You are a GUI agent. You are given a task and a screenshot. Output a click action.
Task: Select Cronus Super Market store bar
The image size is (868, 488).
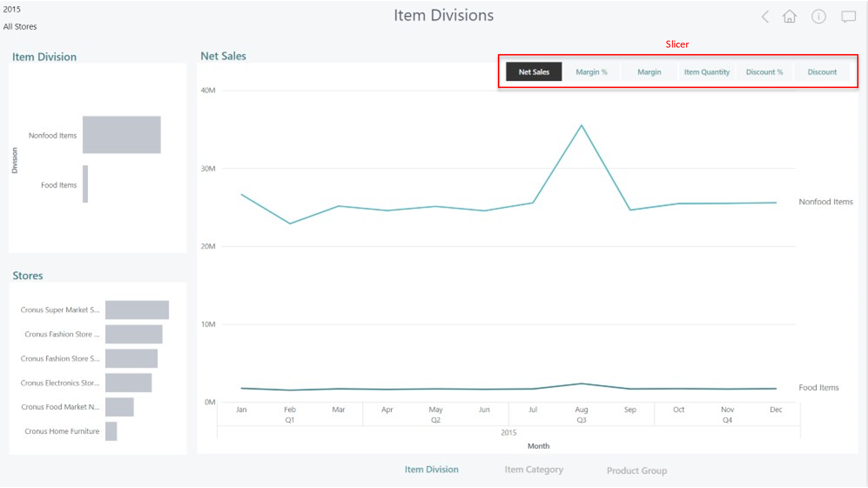click(137, 310)
